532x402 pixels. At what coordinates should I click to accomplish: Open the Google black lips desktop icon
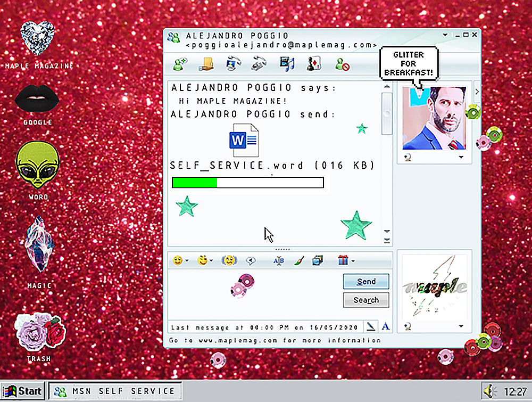(x=37, y=99)
